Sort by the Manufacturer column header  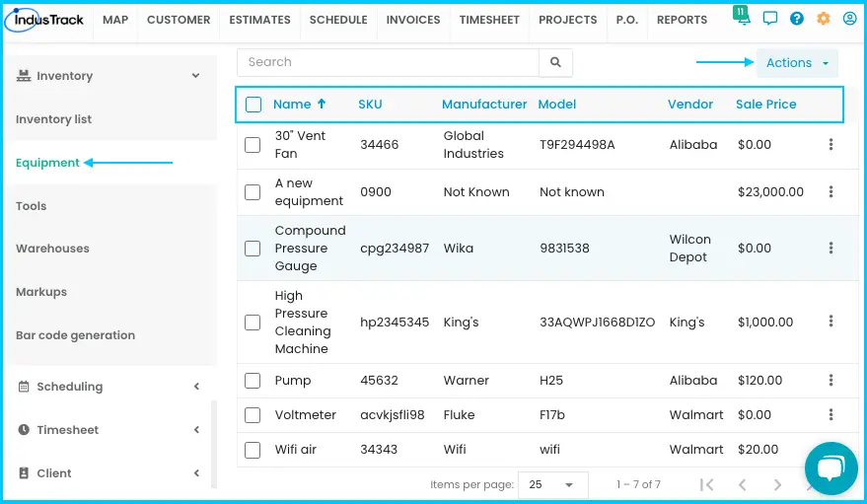point(484,104)
